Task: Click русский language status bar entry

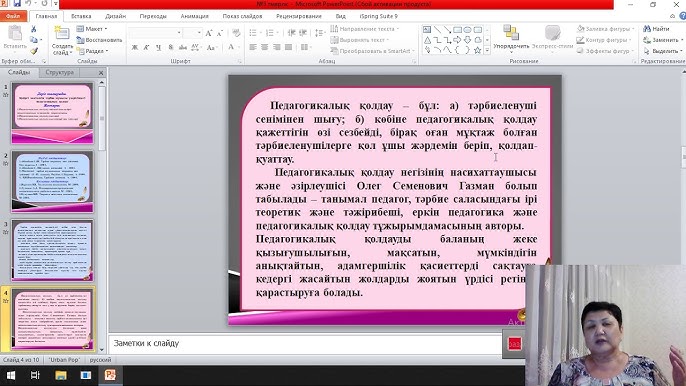Action: tap(100, 360)
